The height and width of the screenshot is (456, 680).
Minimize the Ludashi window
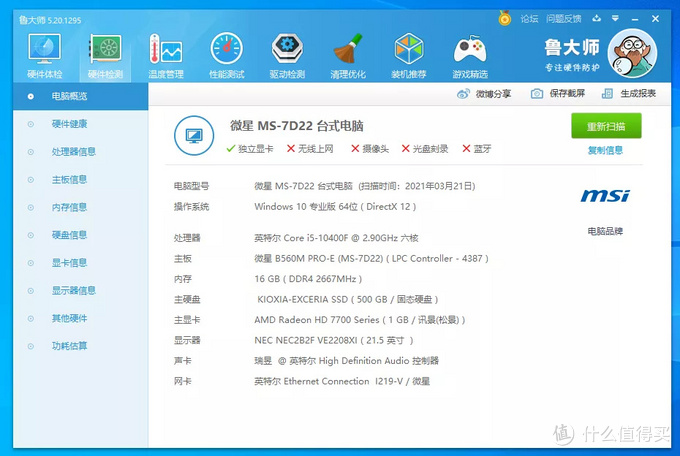(x=635, y=19)
